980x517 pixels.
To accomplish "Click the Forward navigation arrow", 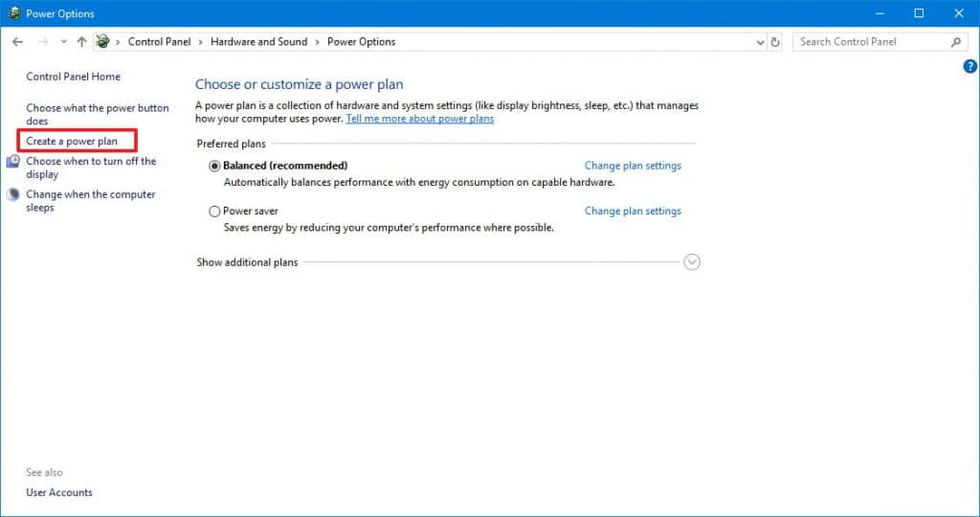I will pos(42,42).
